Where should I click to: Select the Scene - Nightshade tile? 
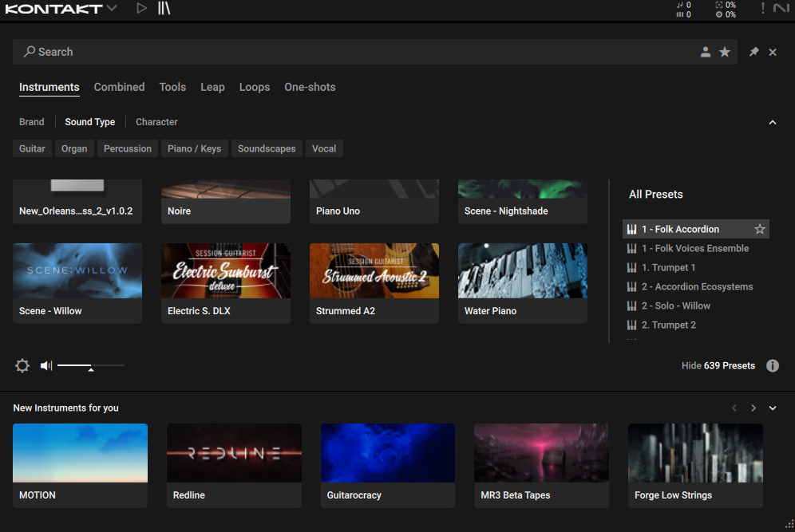(523, 202)
